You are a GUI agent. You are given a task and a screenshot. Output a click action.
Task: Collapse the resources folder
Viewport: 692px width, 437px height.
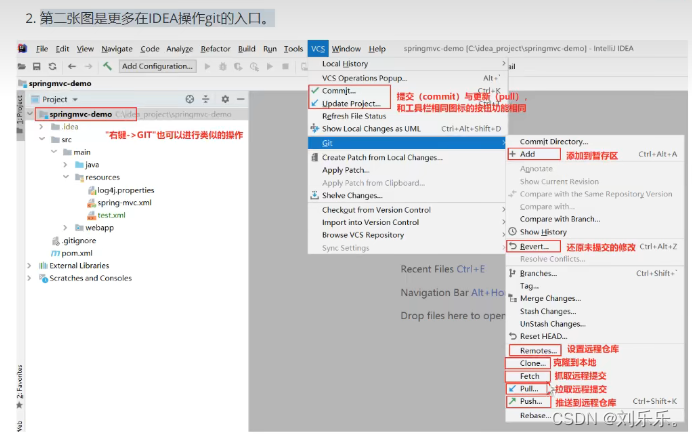coord(65,177)
